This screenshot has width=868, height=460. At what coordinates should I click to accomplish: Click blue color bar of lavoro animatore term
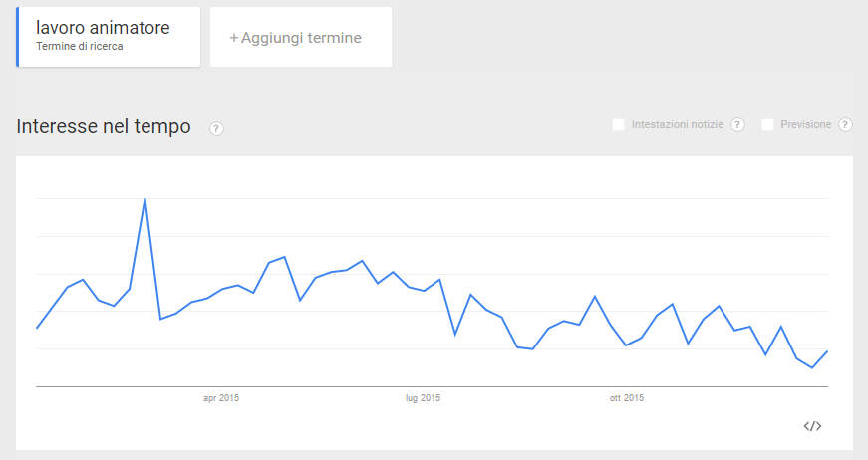(x=17, y=37)
